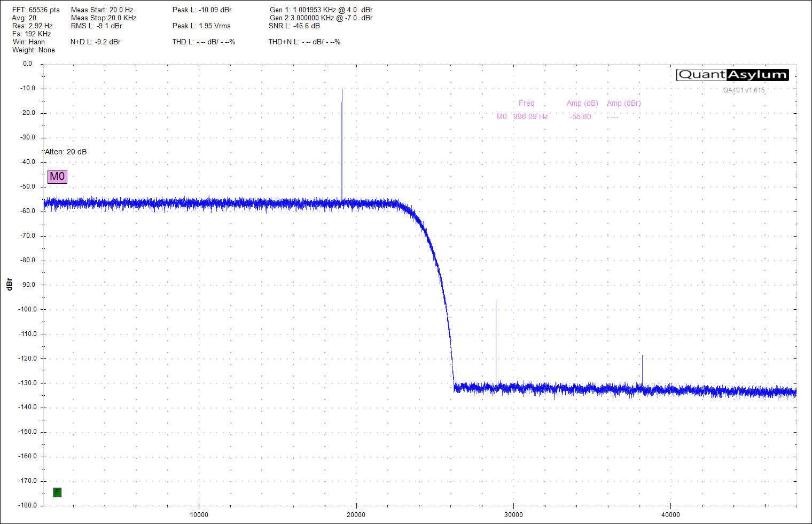Viewport: 812px width, 524px height.
Task: Click the 'QA401 v1.615' version text
Action: pos(744,90)
